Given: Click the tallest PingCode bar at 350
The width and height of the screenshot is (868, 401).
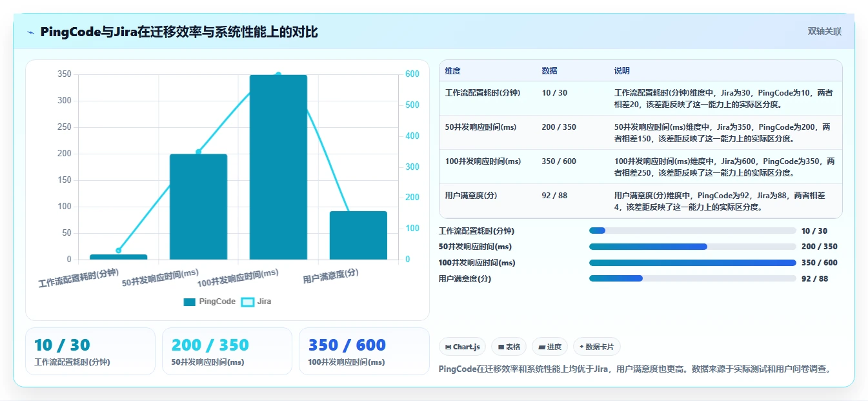Looking at the screenshot, I should pos(278,167).
